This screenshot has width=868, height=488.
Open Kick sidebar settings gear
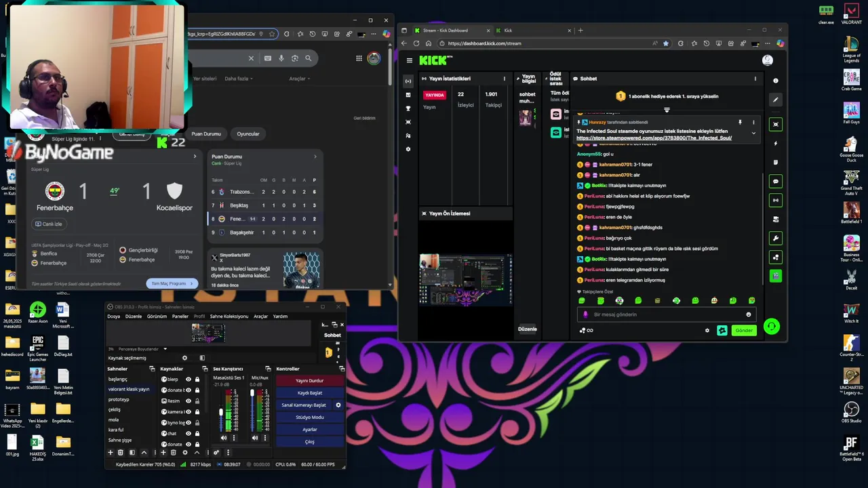(408, 149)
